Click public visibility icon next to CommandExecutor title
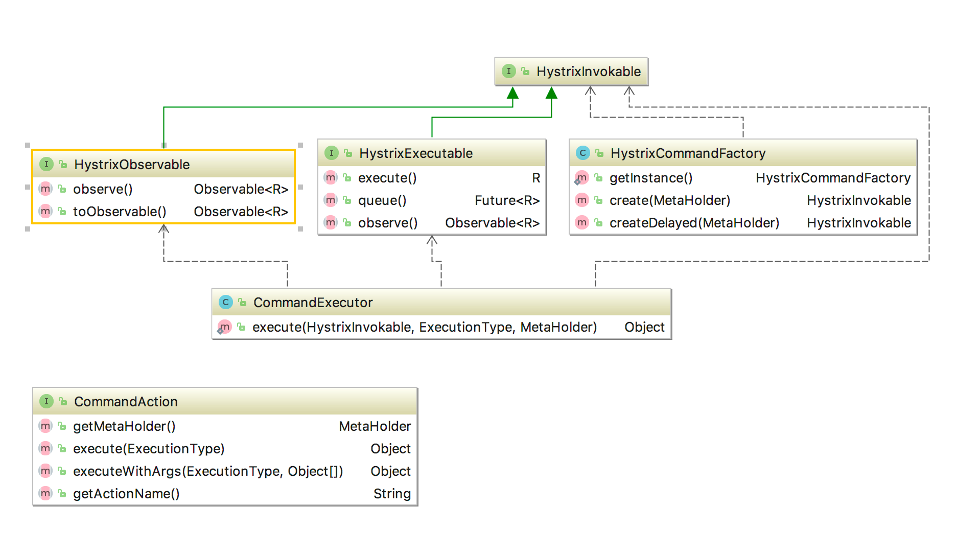The width and height of the screenshot is (980, 553). (x=242, y=303)
